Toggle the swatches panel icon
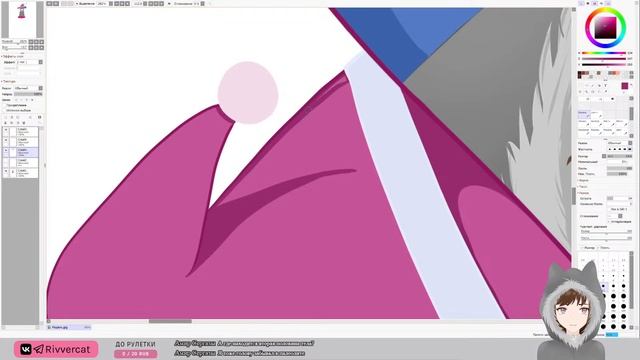Image resolution: width=640 pixels, height=360 pixels. (608, 3)
